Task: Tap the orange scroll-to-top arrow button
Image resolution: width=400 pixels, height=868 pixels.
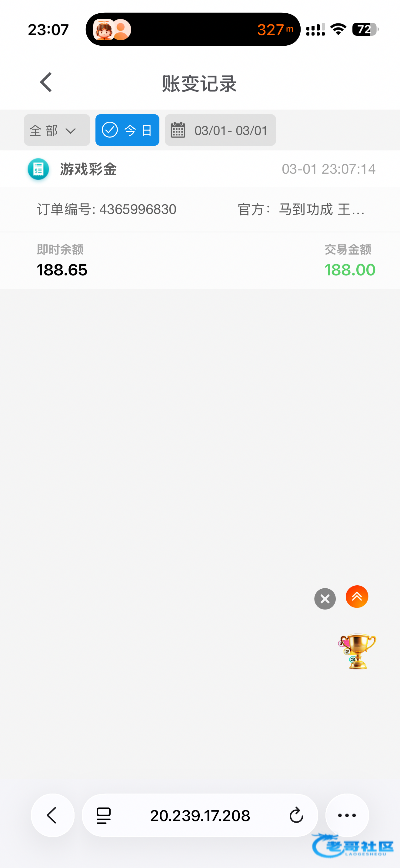Action: [357, 597]
